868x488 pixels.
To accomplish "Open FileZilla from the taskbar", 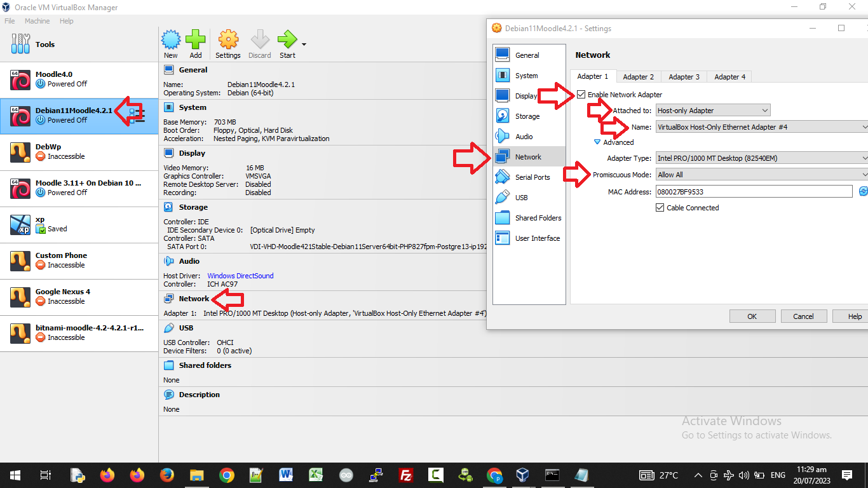I will pos(406,475).
